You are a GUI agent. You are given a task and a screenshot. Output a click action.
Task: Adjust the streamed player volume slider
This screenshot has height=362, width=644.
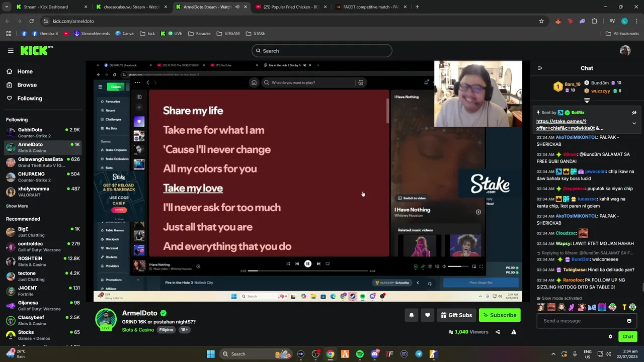458,266
